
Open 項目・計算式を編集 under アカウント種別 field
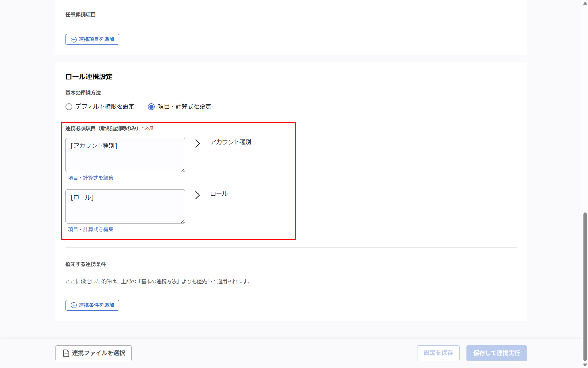pos(91,178)
